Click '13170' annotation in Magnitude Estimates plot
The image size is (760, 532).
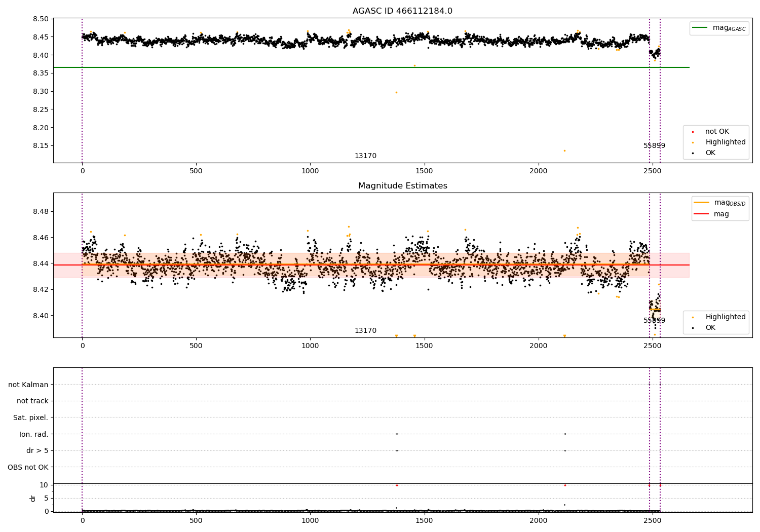tap(365, 331)
